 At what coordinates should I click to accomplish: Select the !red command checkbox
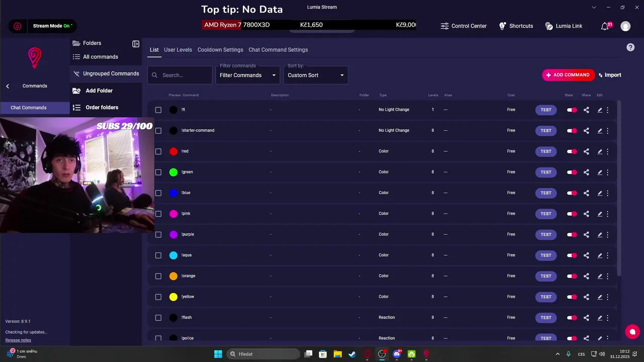pyautogui.click(x=158, y=151)
